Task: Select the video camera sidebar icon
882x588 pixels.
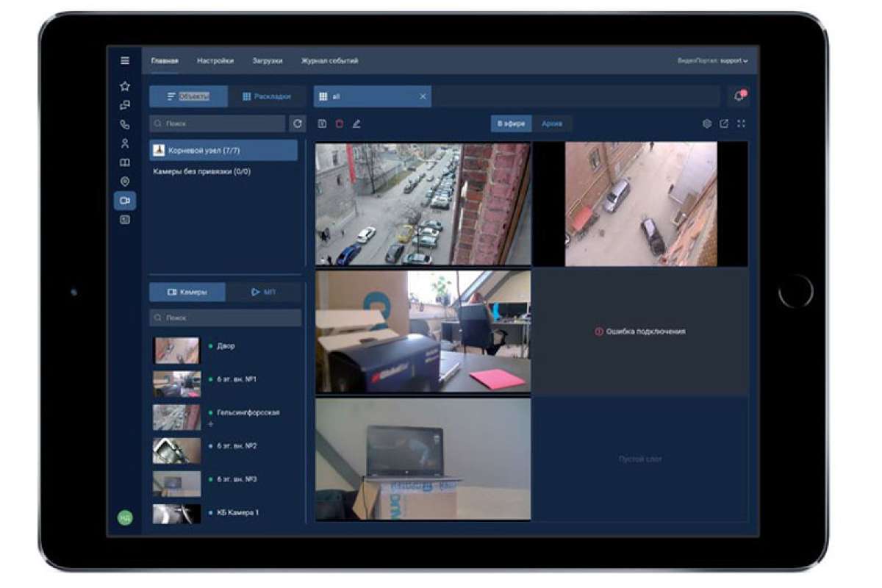Action: 125,201
